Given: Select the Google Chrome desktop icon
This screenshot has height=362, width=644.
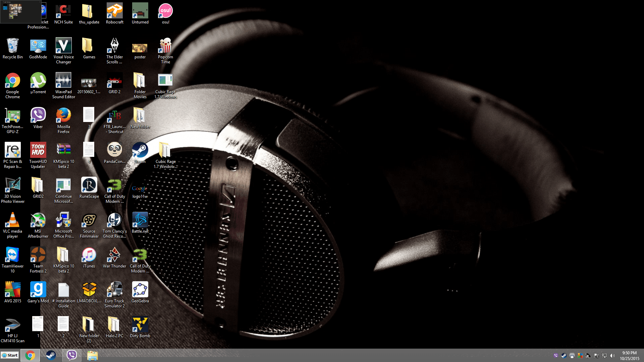Looking at the screenshot, I should click(13, 81).
